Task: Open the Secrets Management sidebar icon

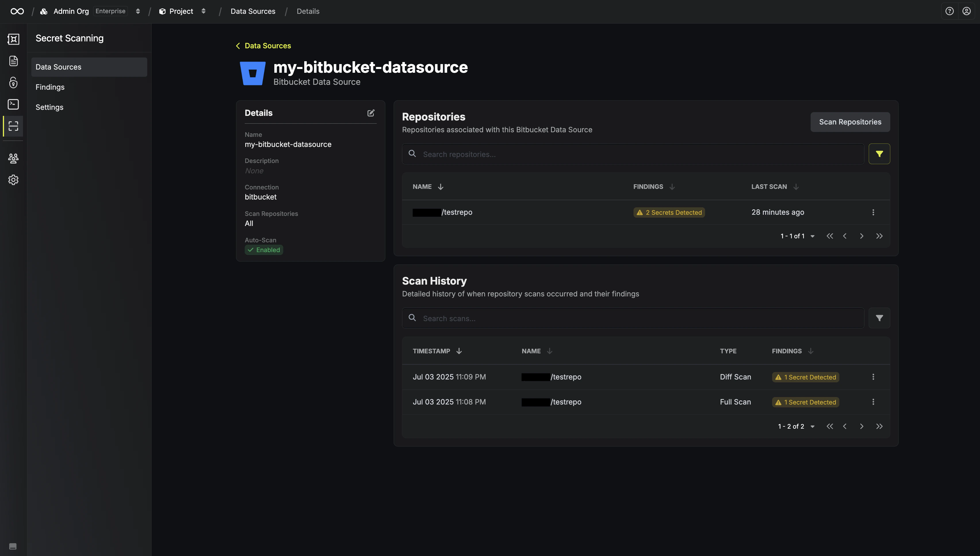Action: 13,39
